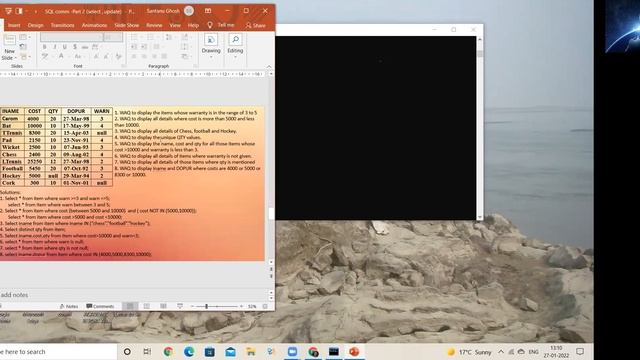The height and width of the screenshot is (360, 640).
Task: Open the font size combo box
Action: [x=113, y=37]
